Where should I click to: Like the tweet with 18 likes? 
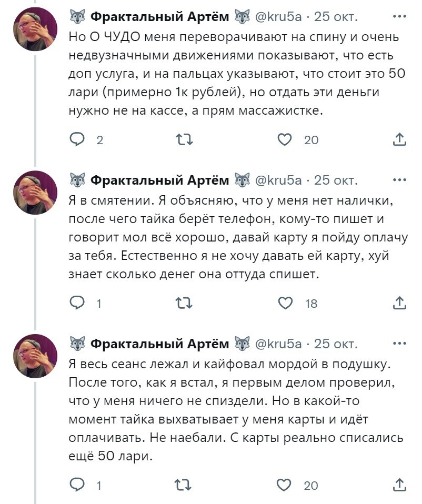285,303
